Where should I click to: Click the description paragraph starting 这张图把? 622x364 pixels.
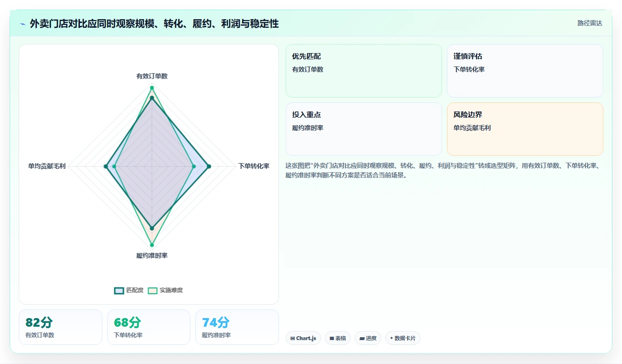point(443,170)
